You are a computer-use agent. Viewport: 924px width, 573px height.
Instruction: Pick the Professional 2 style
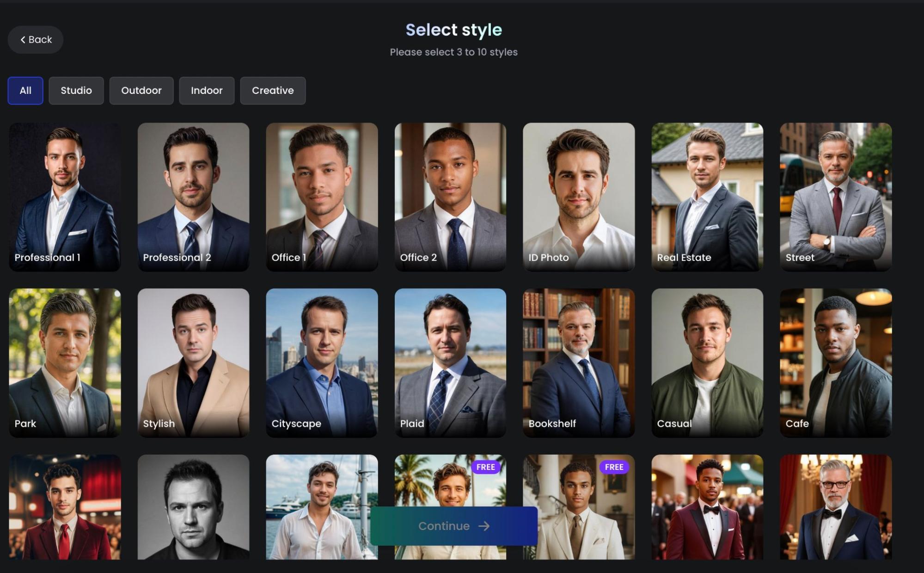click(x=193, y=197)
